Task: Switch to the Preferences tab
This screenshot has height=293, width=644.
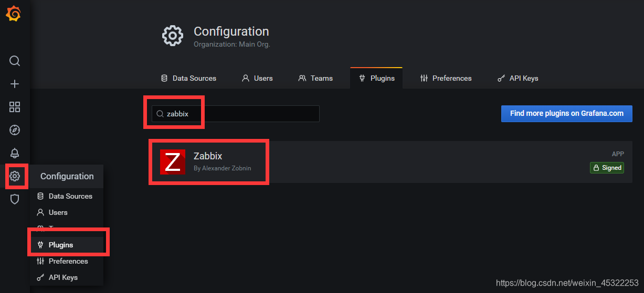Action: pyautogui.click(x=446, y=78)
